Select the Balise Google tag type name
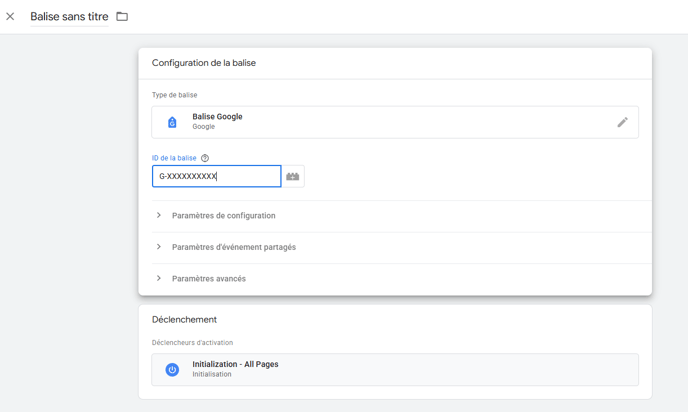 pos(217,117)
